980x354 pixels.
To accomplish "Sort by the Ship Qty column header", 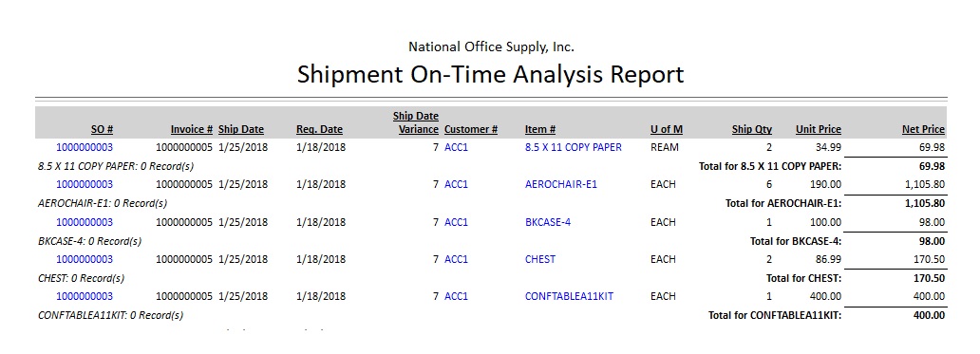I will coord(752,129).
